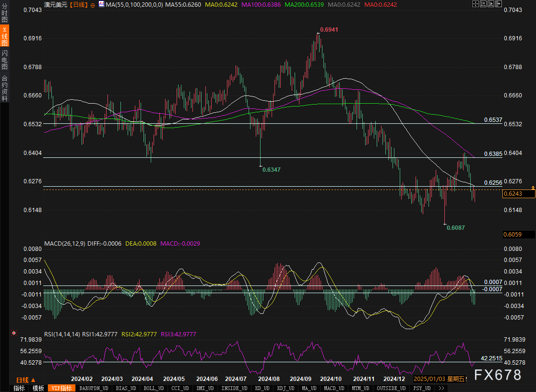Click the 2025/01/03 date label on timeline
Image resolution: width=536 pixels, height=392 pixels.
coord(429,379)
